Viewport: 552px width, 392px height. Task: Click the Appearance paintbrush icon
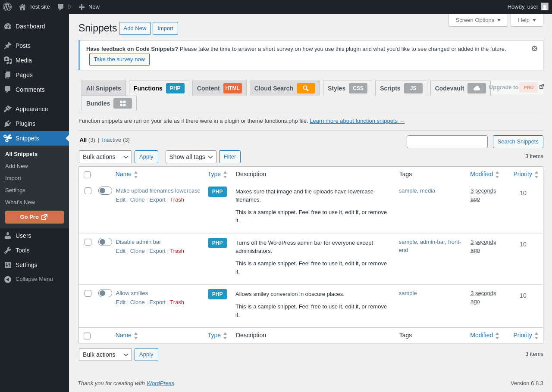[8, 109]
